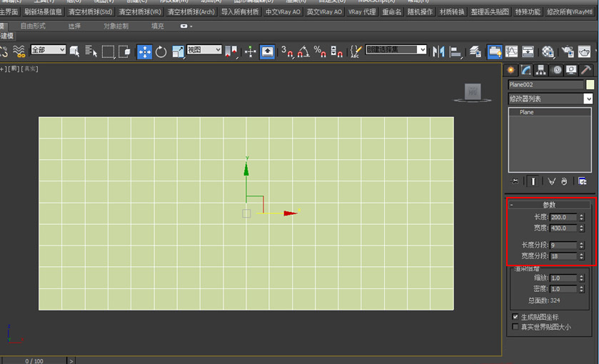Open the Modify panel tab
The width and height of the screenshot is (599, 364).
pos(525,70)
